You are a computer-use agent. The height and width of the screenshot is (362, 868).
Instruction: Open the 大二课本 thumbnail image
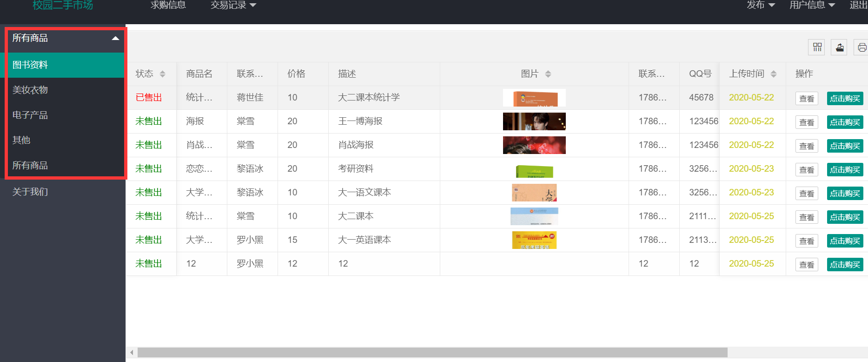pyautogui.click(x=534, y=216)
